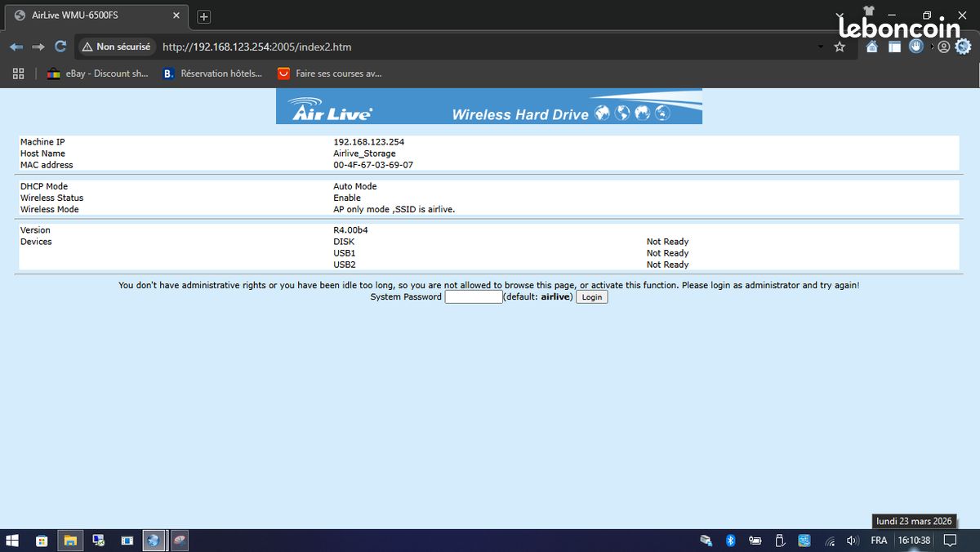Screen dimensions: 980x552
Task: Click the 'Wireless Mode' label
Action: [x=49, y=209]
